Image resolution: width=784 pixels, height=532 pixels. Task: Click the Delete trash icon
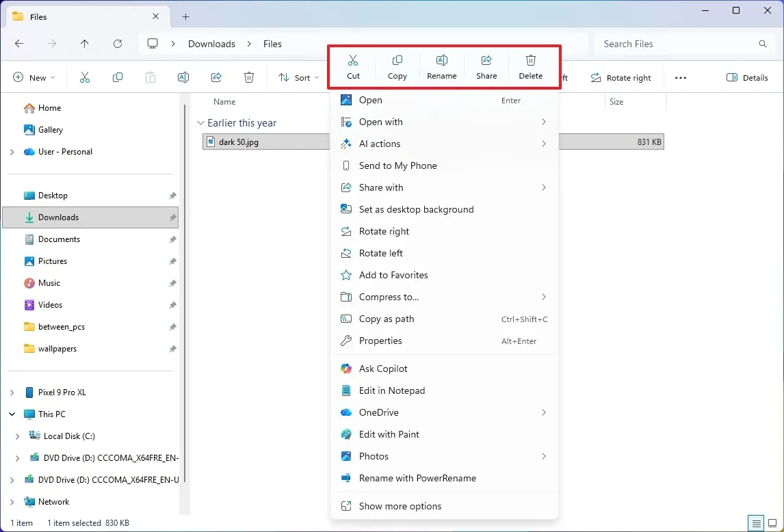(530, 66)
